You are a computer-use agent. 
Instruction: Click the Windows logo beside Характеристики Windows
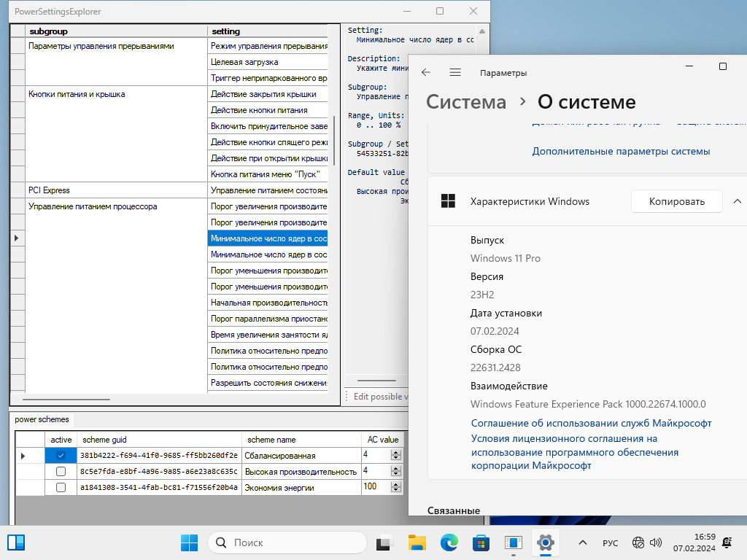click(x=449, y=201)
